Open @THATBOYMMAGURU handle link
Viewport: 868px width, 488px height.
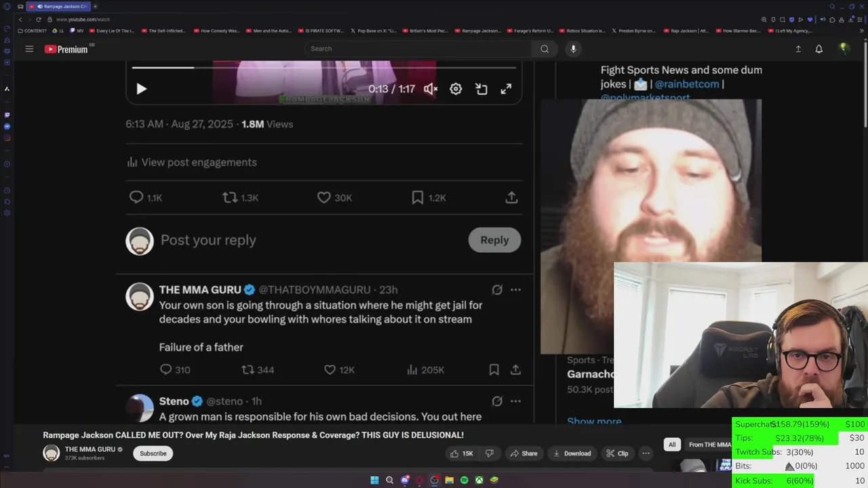click(x=315, y=290)
